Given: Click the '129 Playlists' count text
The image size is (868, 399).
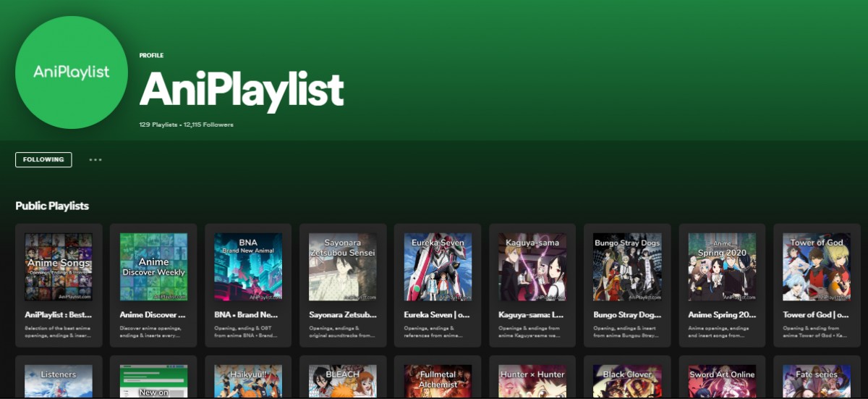Looking at the screenshot, I should (x=158, y=125).
